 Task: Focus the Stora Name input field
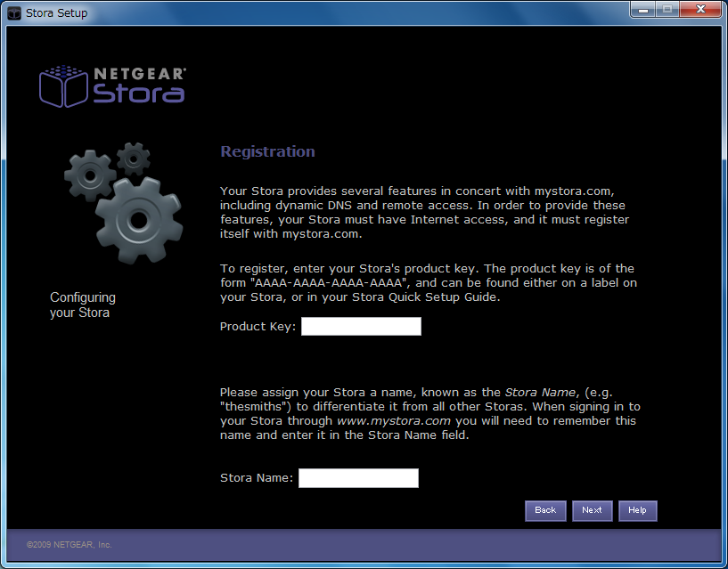coord(358,478)
